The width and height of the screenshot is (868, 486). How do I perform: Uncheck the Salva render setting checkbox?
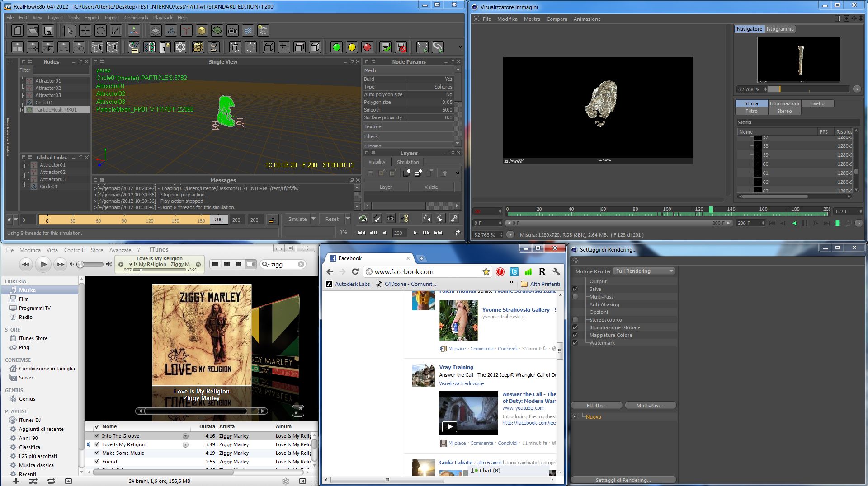coord(575,289)
